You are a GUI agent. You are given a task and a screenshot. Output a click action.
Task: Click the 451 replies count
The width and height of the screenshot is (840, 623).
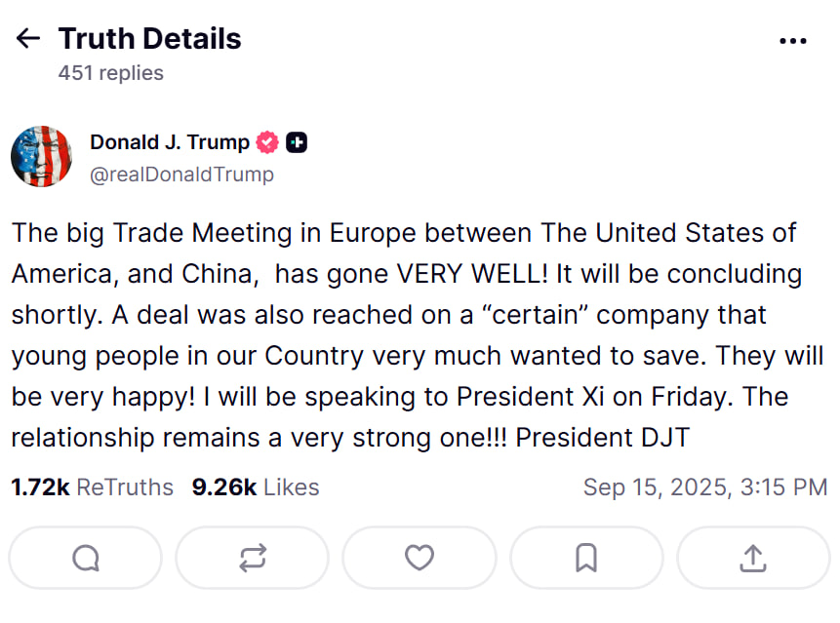[x=110, y=73]
